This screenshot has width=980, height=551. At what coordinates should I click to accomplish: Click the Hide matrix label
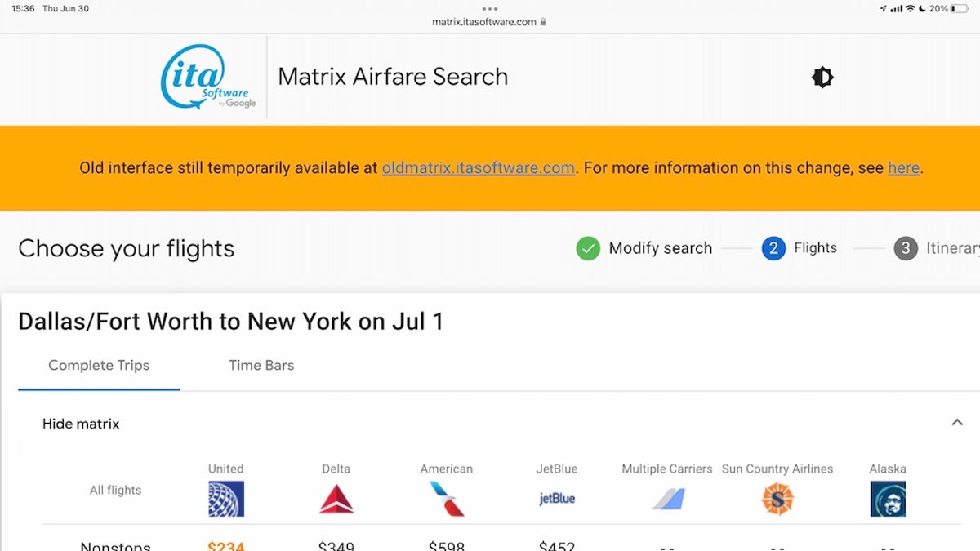pos(81,424)
